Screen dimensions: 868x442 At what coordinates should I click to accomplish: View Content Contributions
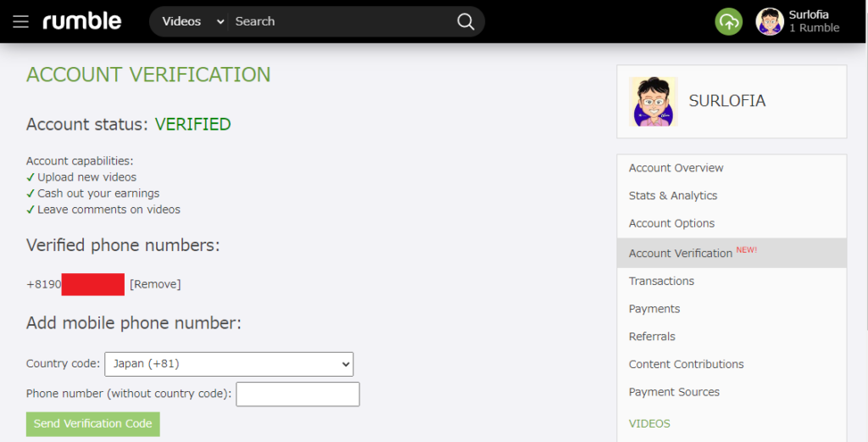pyautogui.click(x=686, y=365)
